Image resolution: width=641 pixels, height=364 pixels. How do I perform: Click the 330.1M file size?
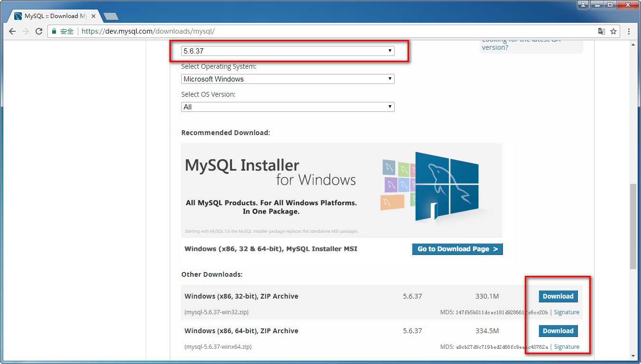(x=487, y=296)
